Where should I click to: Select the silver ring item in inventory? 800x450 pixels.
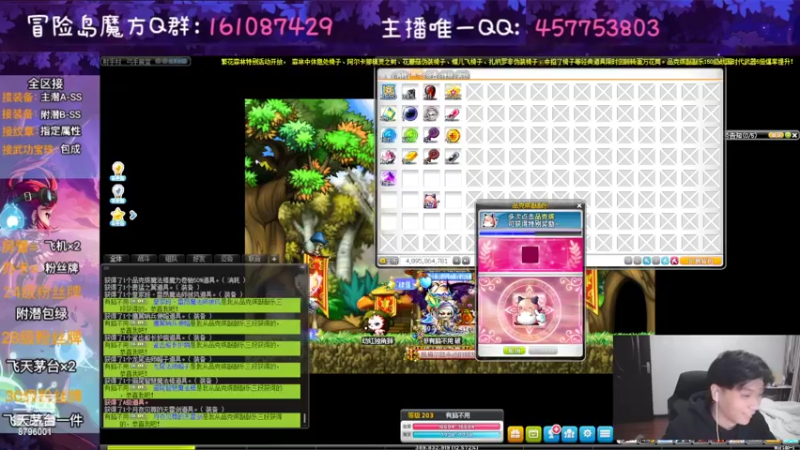coord(431,114)
